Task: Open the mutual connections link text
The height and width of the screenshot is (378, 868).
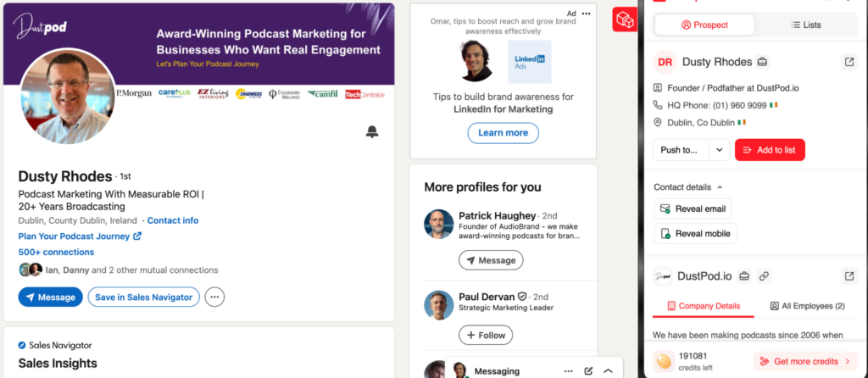Action: tap(131, 270)
